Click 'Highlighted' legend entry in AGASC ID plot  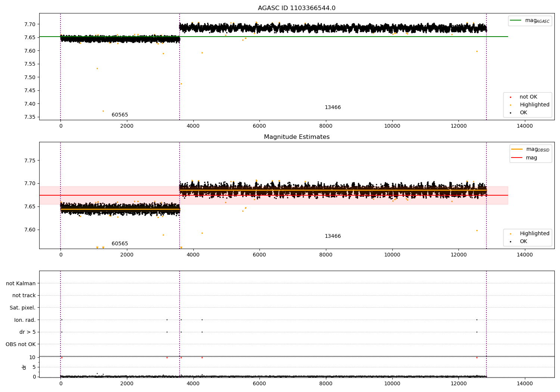click(x=530, y=105)
